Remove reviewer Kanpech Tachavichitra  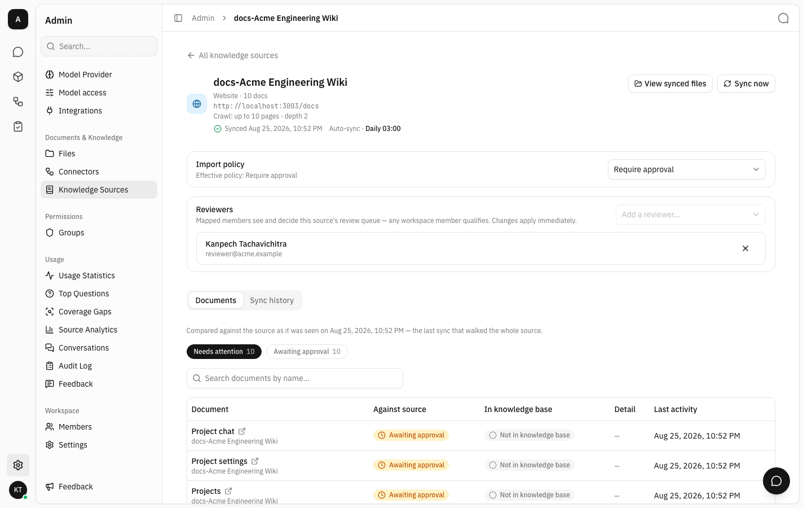pyautogui.click(x=745, y=248)
